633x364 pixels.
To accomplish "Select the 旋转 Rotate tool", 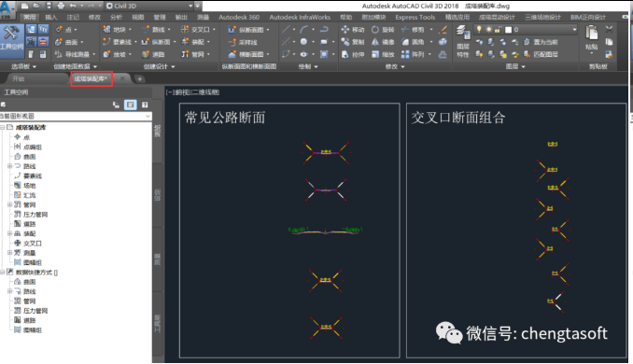I will [382, 30].
